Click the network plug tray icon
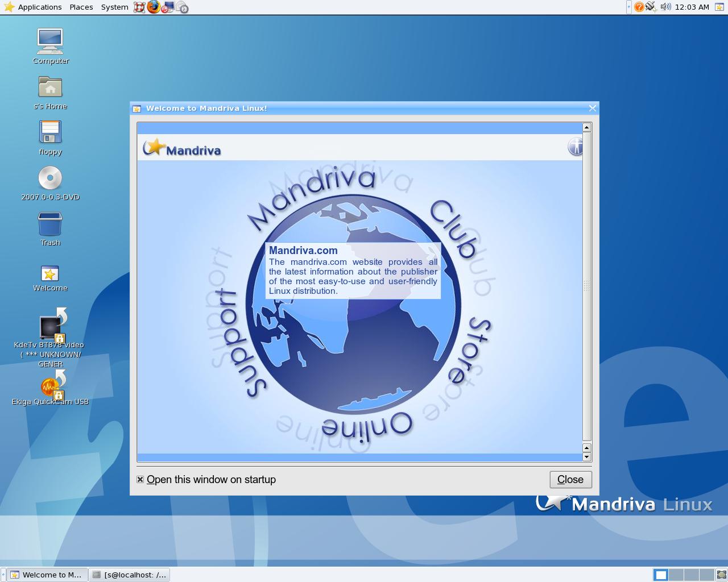 pos(651,7)
